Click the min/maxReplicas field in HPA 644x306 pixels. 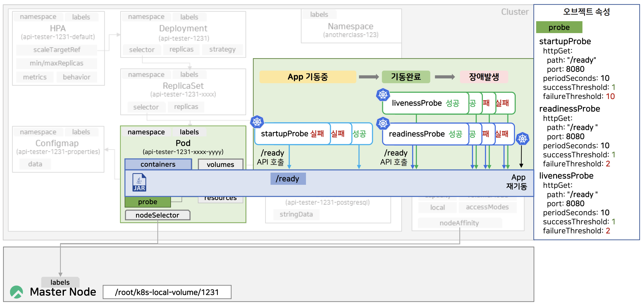click(57, 63)
